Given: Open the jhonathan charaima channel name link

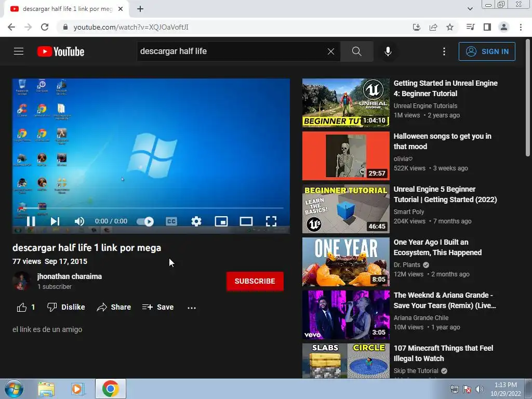Looking at the screenshot, I should (70, 276).
